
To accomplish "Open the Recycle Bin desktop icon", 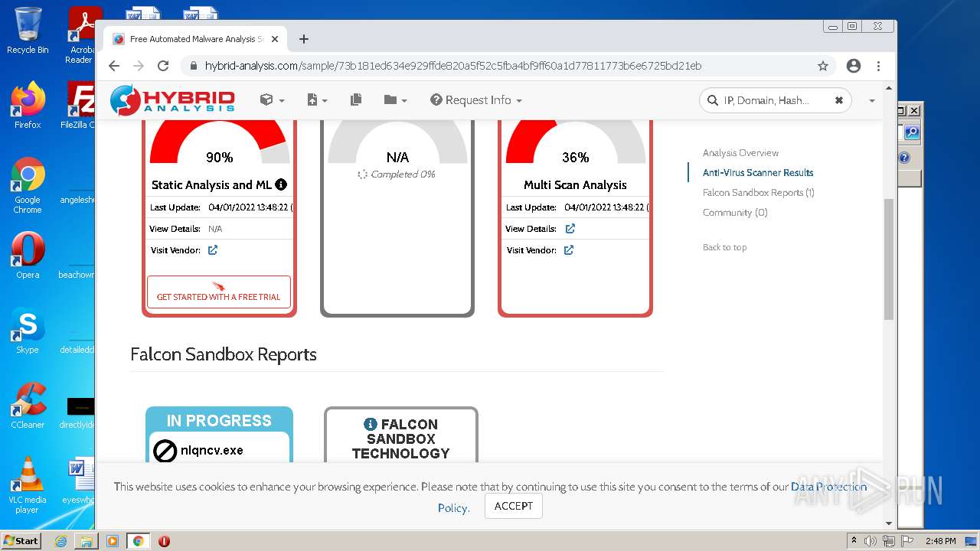I will point(28,31).
